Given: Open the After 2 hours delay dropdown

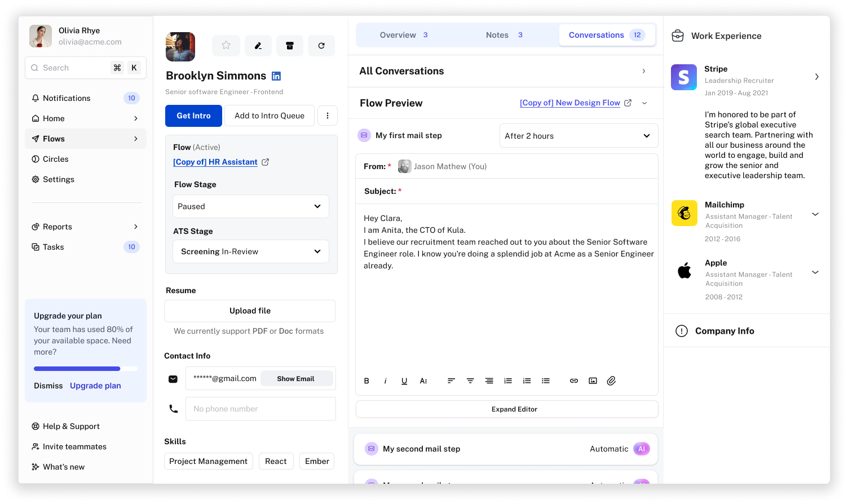Looking at the screenshot, I should 578,136.
